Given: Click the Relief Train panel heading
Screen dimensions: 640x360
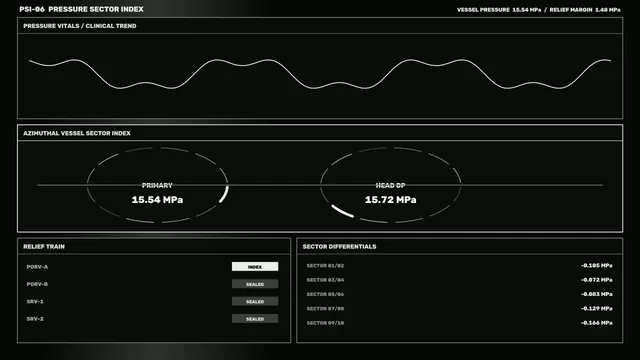Looking at the screenshot, I should pyautogui.click(x=44, y=247).
